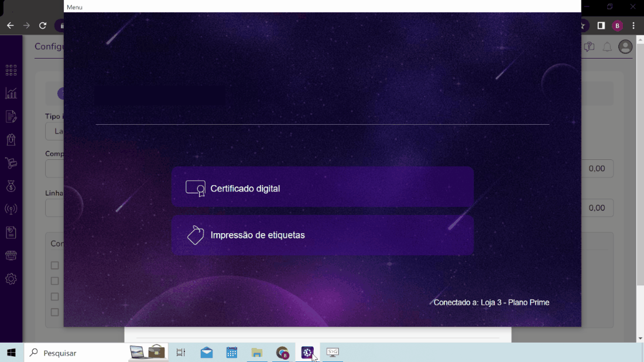This screenshot has width=644, height=362.
Task: Open the hand truck icon in sidebar
Action: coord(11,163)
